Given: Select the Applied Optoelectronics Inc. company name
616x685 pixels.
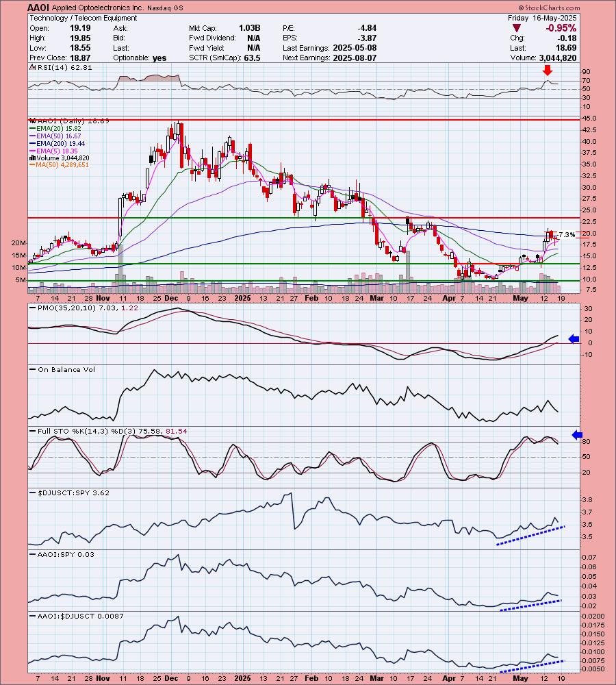Looking at the screenshot, I should pyautogui.click(x=98, y=8).
